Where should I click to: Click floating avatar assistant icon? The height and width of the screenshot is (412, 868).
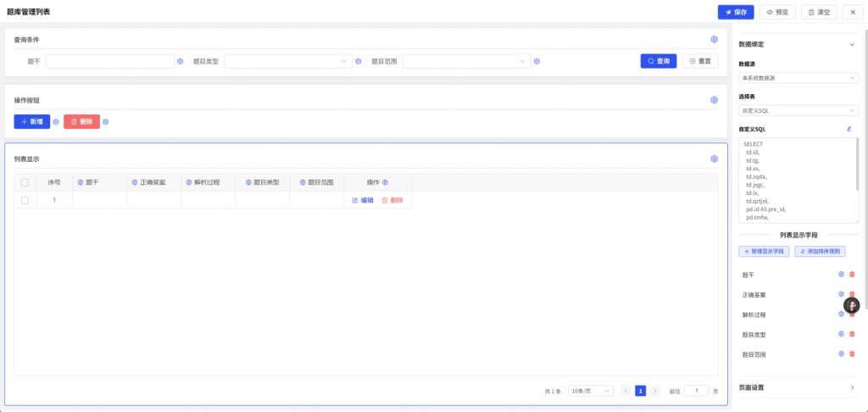coord(852,305)
